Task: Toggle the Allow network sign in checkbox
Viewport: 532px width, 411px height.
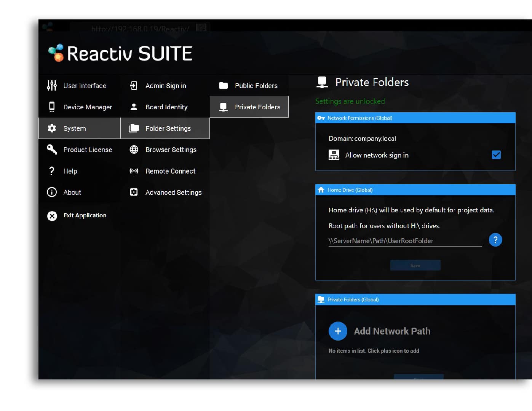Action: click(496, 155)
